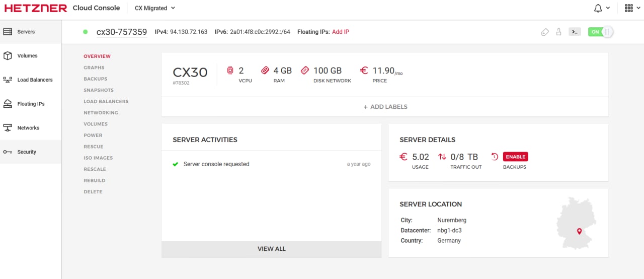Click the 11.90/mo price value

click(387, 71)
